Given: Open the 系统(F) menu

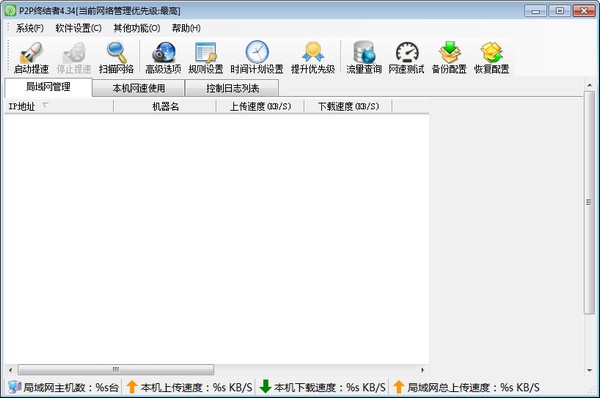Looking at the screenshot, I should 29,28.
